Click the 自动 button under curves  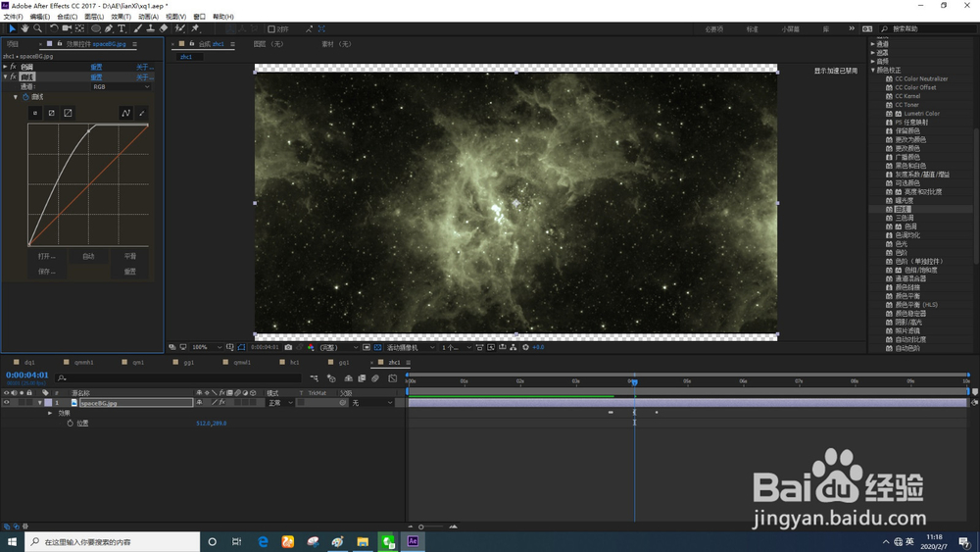(88, 256)
